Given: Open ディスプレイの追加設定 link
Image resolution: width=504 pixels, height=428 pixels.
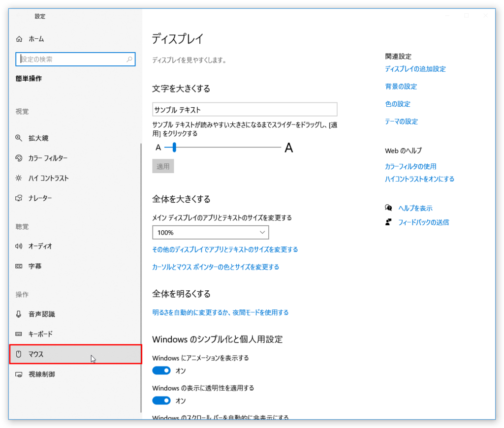Looking at the screenshot, I should coord(415,69).
